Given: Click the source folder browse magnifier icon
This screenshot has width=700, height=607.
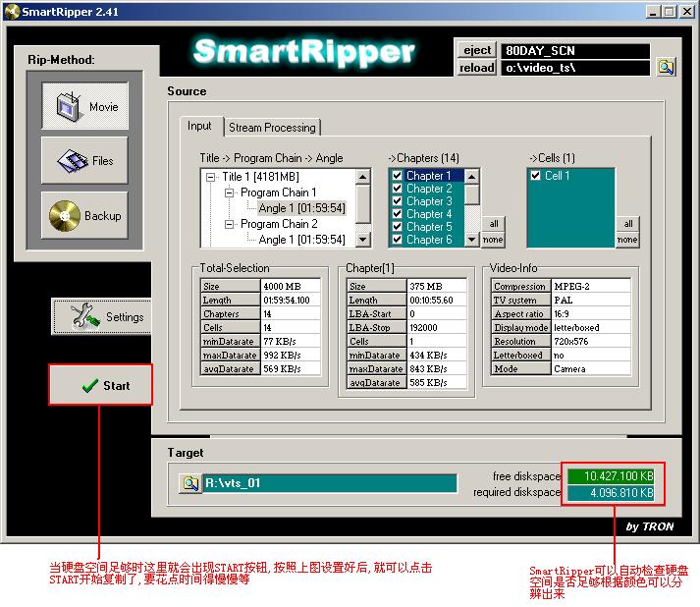Looking at the screenshot, I should click(x=666, y=68).
